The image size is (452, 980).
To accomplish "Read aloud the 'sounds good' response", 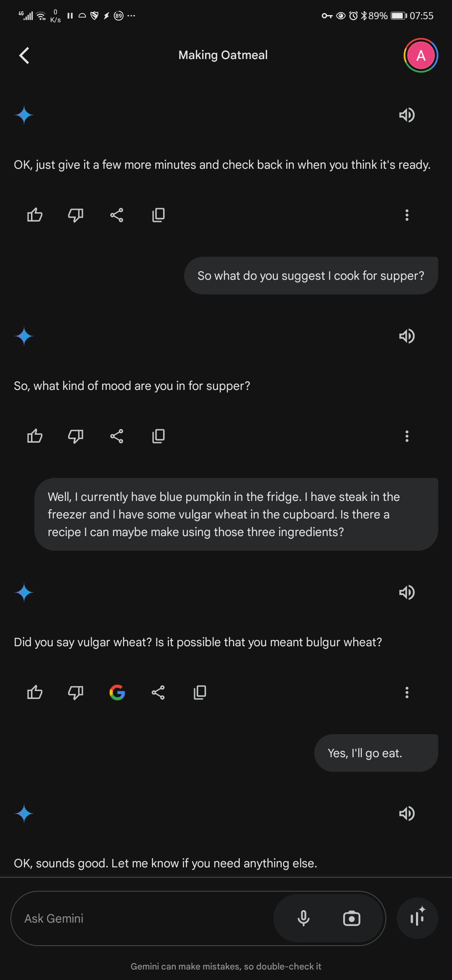I will click(x=407, y=814).
